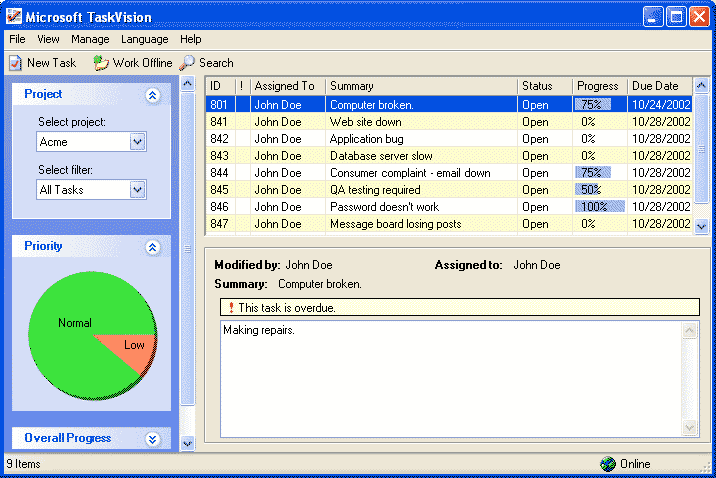The width and height of the screenshot is (716, 478).
Task: Sort by the priority '!' column header
Action: click(242, 86)
